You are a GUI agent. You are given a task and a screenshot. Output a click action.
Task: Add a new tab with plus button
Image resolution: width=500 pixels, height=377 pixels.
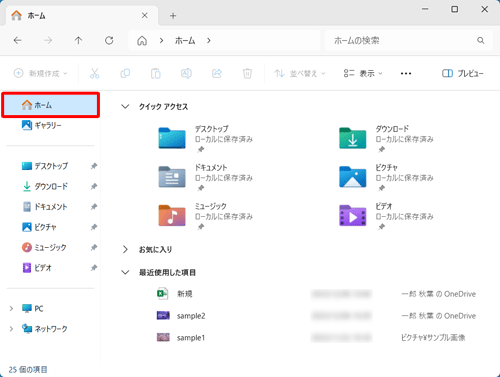[x=173, y=16]
